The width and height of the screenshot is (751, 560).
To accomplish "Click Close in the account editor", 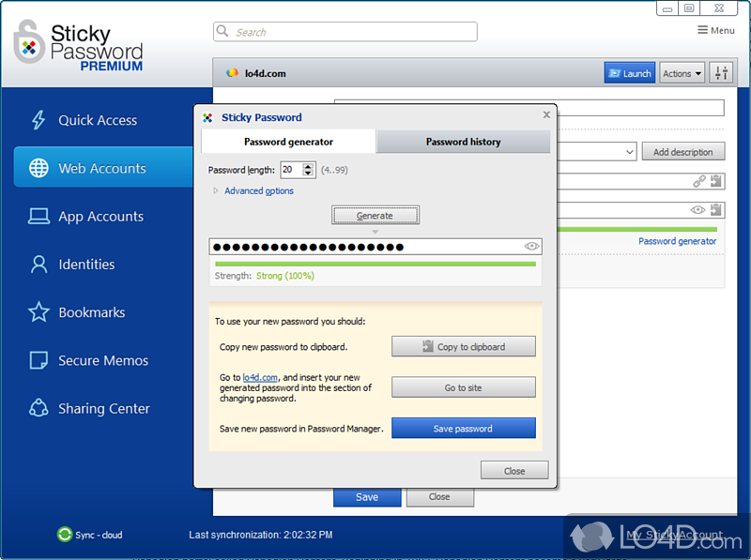I will coord(439,497).
